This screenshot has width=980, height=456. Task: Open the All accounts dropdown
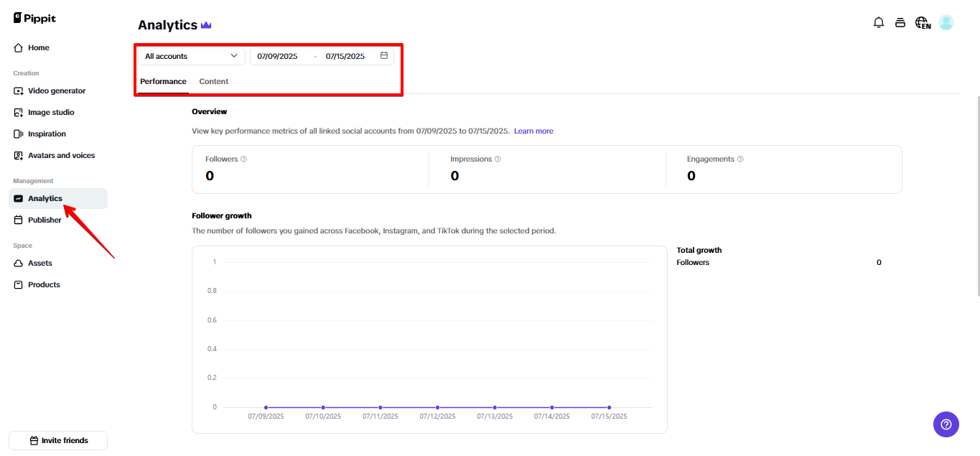tap(190, 55)
